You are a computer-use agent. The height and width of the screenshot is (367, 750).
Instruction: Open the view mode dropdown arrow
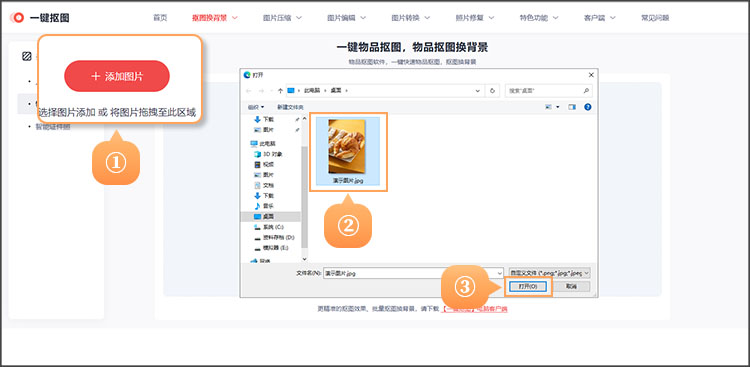click(x=558, y=107)
